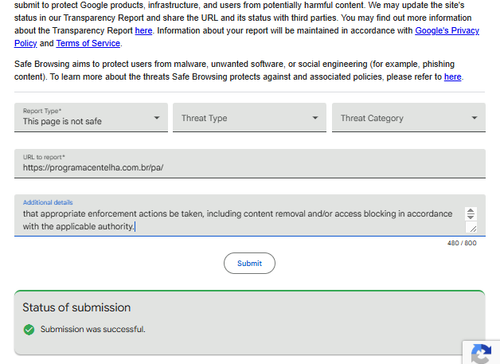This screenshot has width=500, height=364.
Task: Click the reCAPTCHA badge icon
Action: pos(481,353)
